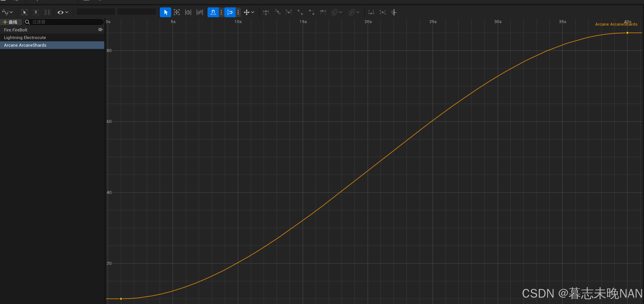Click the icon on Fire.FireBolt row

click(x=100, y=30)
